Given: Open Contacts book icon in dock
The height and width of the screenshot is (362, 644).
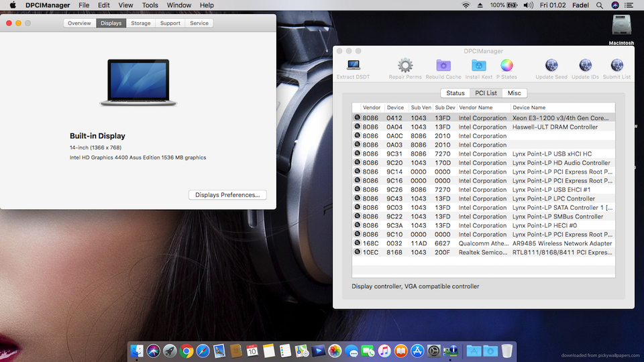Looking at the screenshot, I should 235,351.
